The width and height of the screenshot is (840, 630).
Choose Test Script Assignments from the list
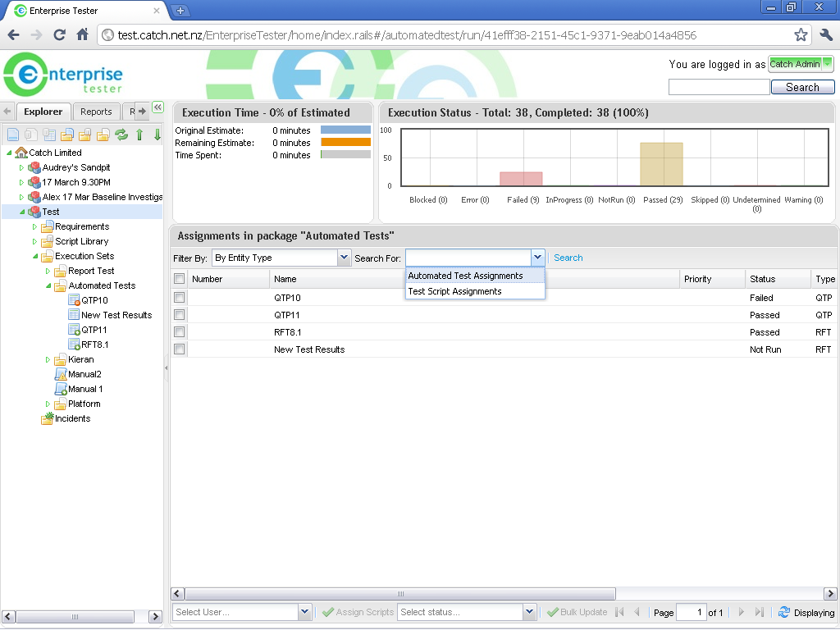454,291
